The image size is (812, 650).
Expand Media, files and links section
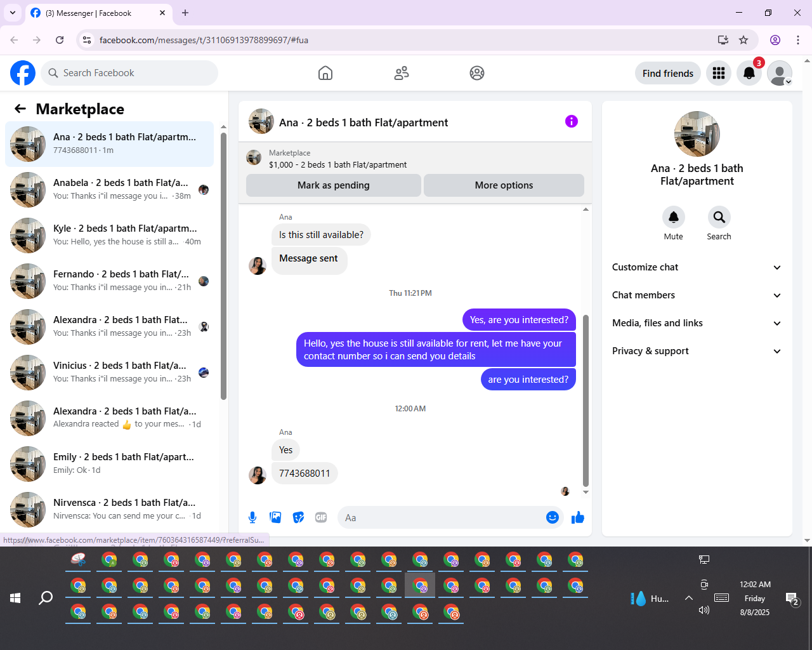coord(697,323)
